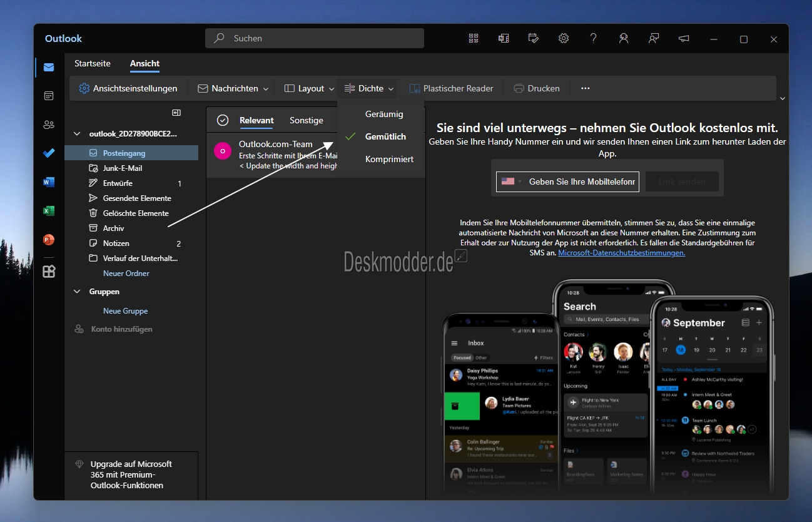Open the To Do checkmark icon
The height and width of the screenshot is (522, 812).
[49, 153]
